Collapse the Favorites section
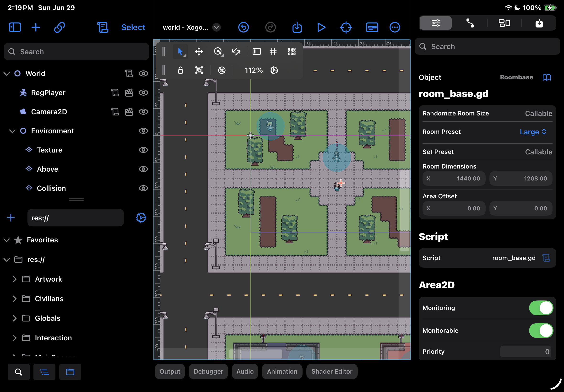This screenshot has height=392, width=564. click(7, 240)
